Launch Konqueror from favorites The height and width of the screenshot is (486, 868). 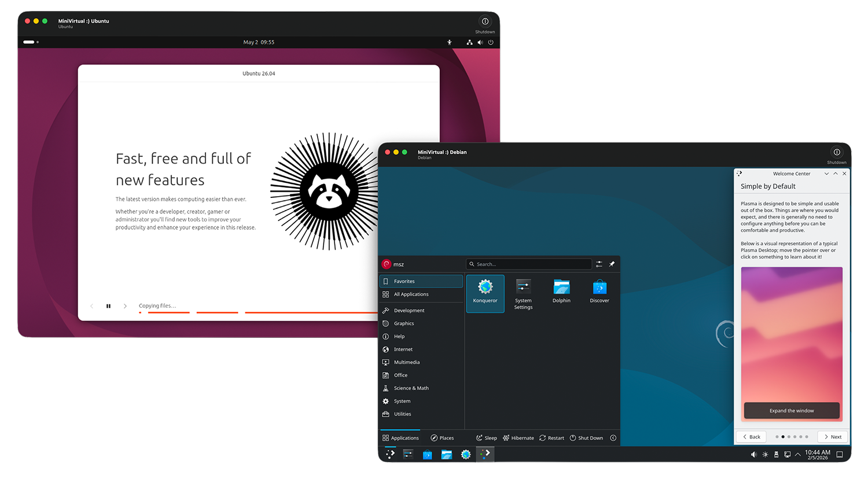click(x=485, y=293)
